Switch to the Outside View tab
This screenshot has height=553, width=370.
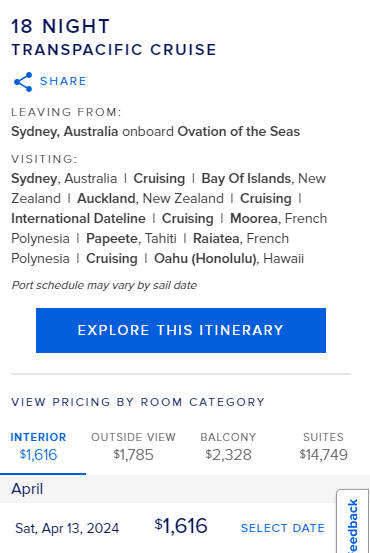[x=133, y=446]
